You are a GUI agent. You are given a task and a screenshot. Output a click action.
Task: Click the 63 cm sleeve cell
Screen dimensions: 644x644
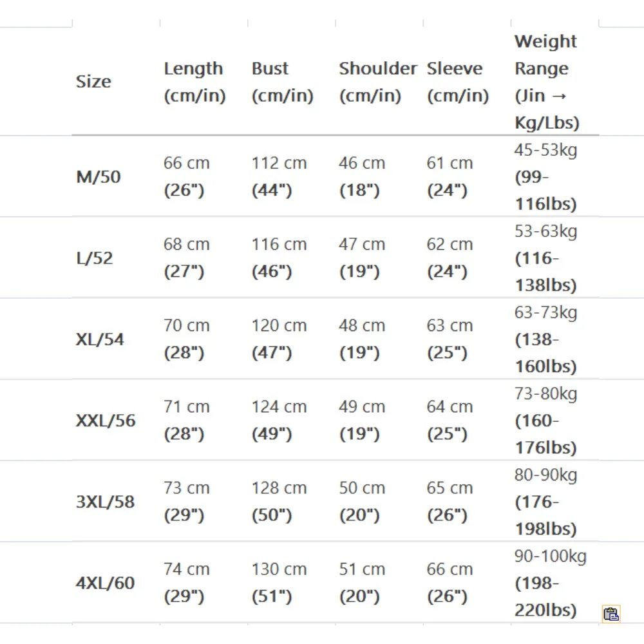pyautogui.click(x=450, y=339)
